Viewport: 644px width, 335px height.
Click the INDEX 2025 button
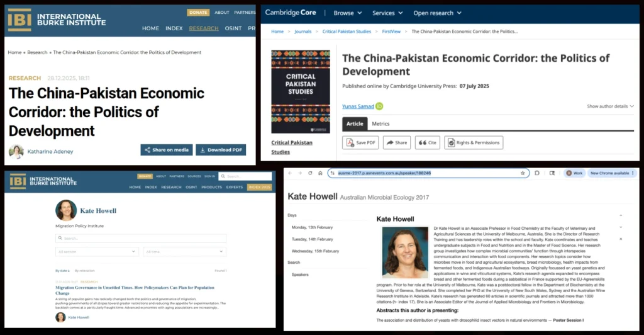pyautogui.click(x=260, y=187)
